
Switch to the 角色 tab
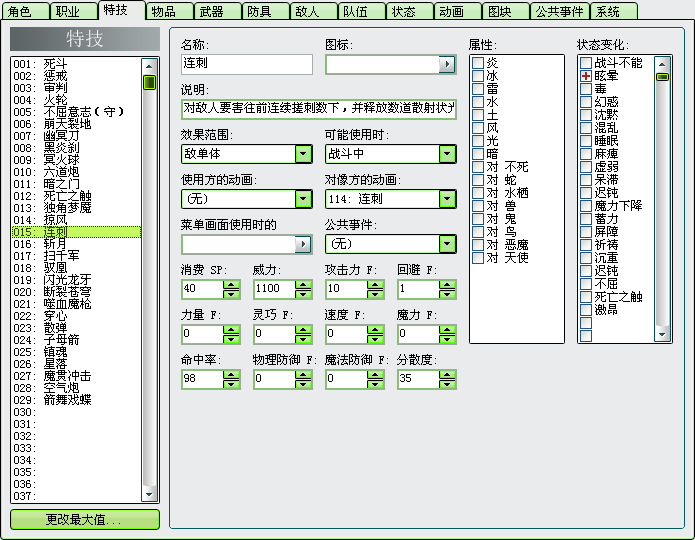(25, 11)
